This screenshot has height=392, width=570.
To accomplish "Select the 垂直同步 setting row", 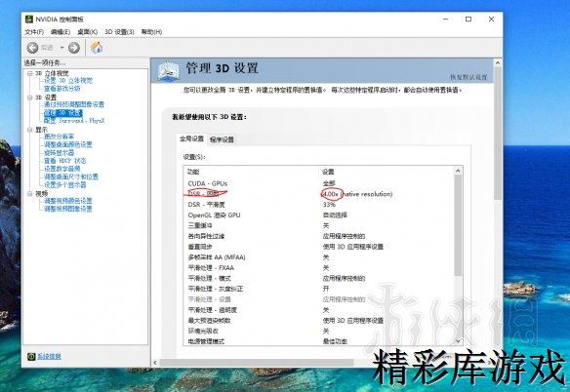I will [x=319, y=247].
